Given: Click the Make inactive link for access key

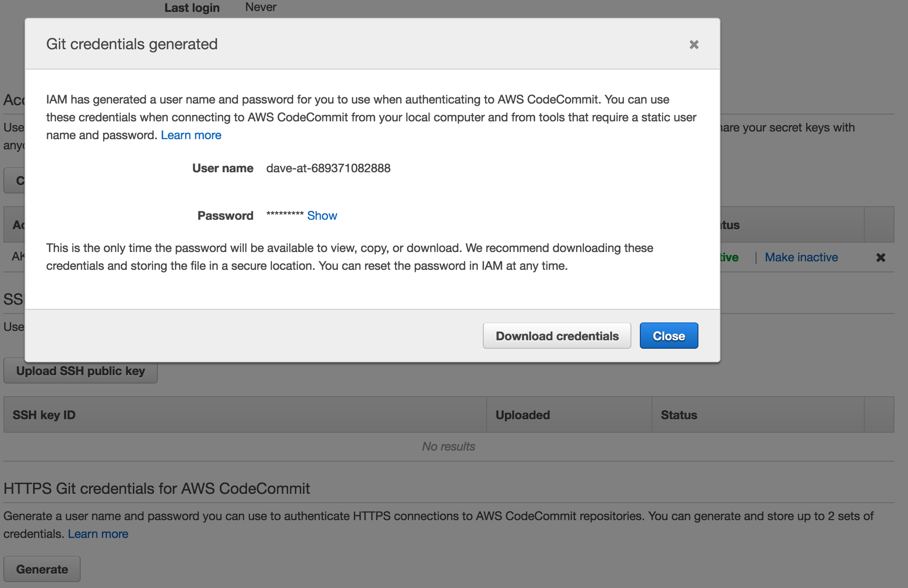Looking at the screenshot, I should point(802,257).
